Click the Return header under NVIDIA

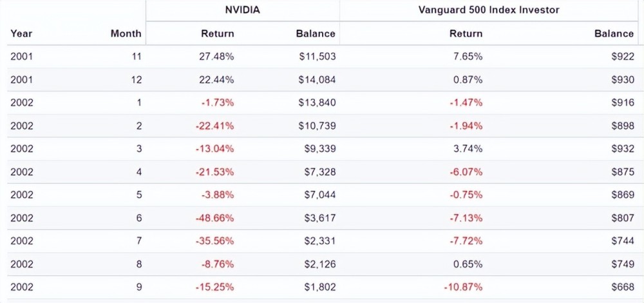point(218,34)
